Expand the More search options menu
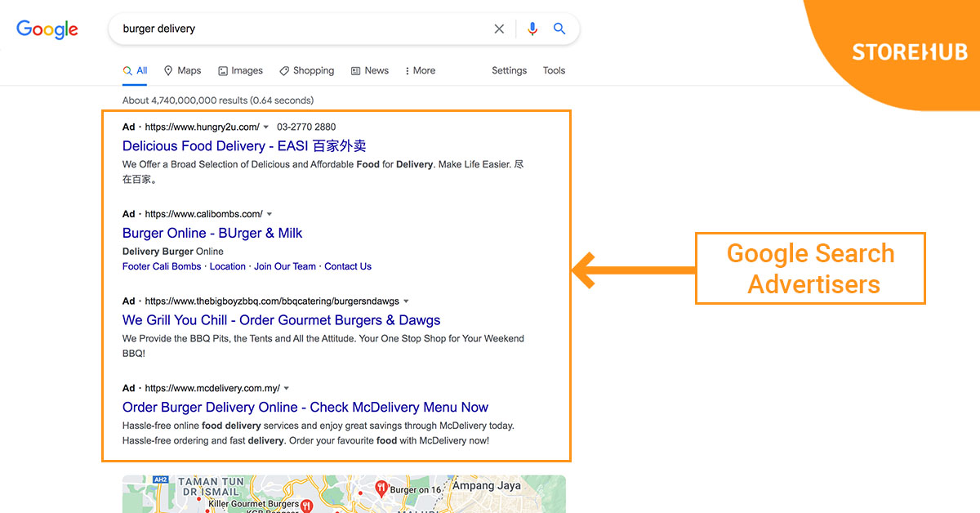980x513 pixels. (x=421, y=71)
